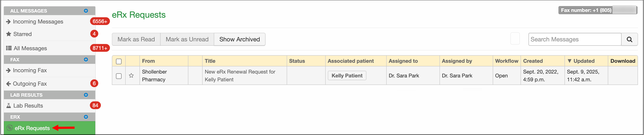Screen dimensions: 644x135
Task: Click the plus icon on ALL MESSAGES header
Action: click(x=86, y=11)
